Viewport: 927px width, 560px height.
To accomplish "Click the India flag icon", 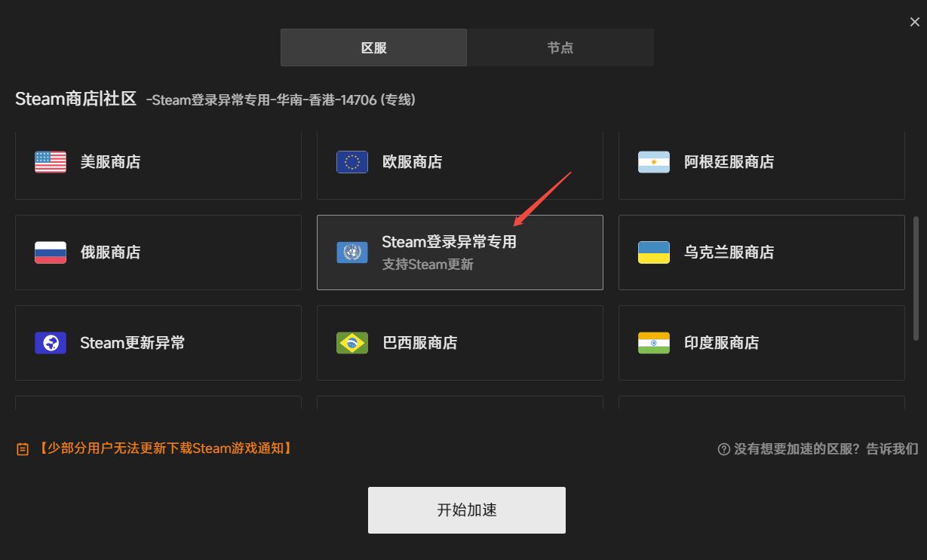I will click(x=654, y=343).
